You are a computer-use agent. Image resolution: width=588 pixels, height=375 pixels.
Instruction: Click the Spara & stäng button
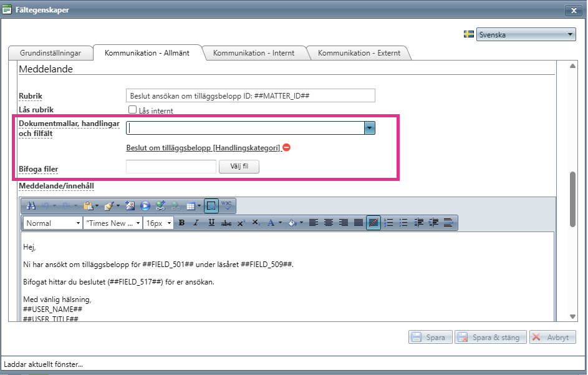[491, 337]
